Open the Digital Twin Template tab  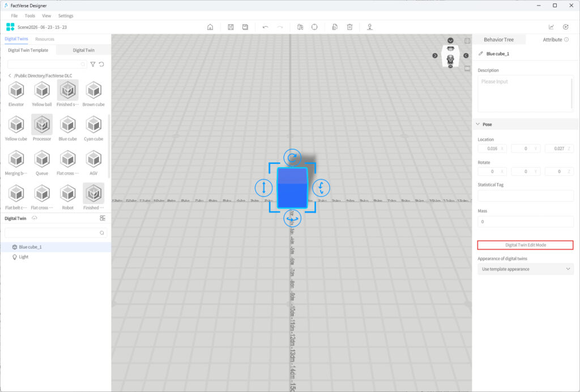28,50
